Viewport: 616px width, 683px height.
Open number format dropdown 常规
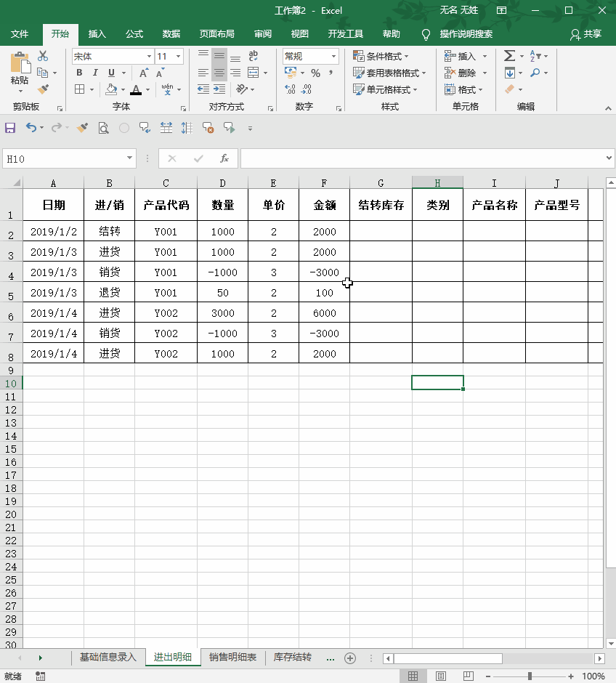[x=333, y=56]
